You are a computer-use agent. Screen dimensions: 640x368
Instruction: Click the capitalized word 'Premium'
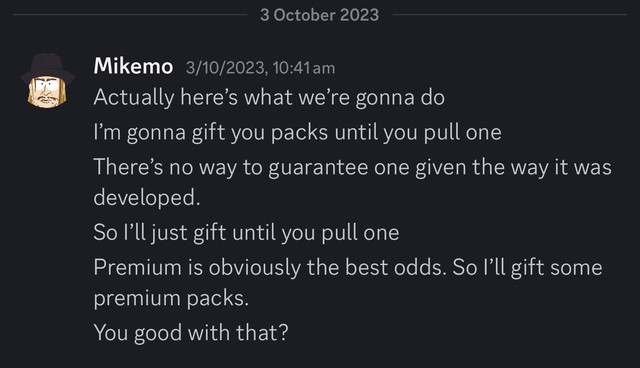138,268
